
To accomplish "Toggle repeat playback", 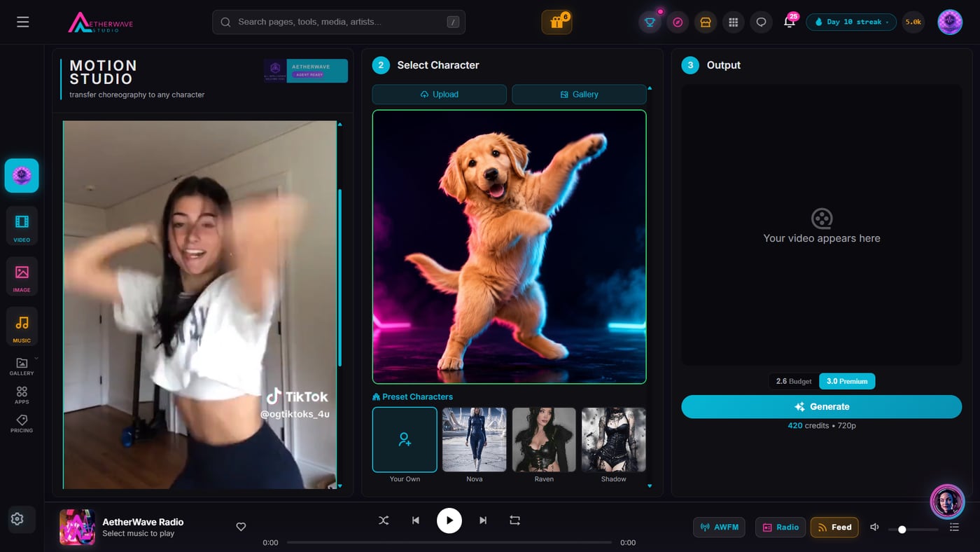I will pyautogui.click(x=514, y=520).
